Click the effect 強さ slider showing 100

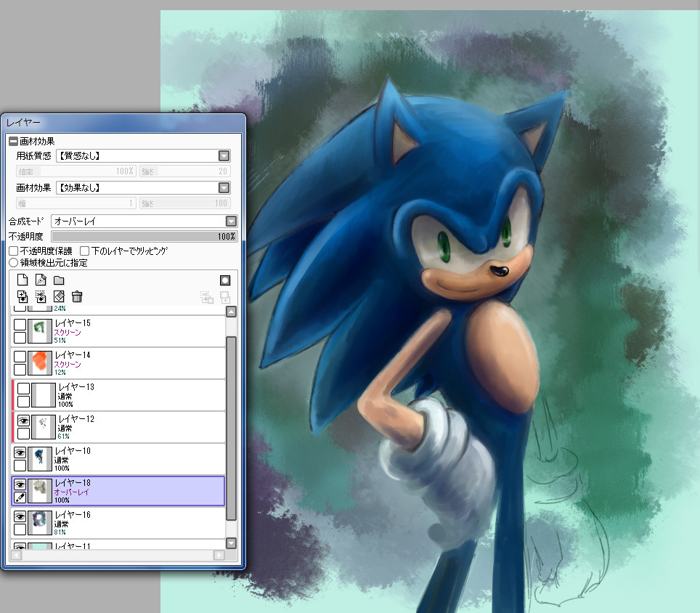pos(185,203)
